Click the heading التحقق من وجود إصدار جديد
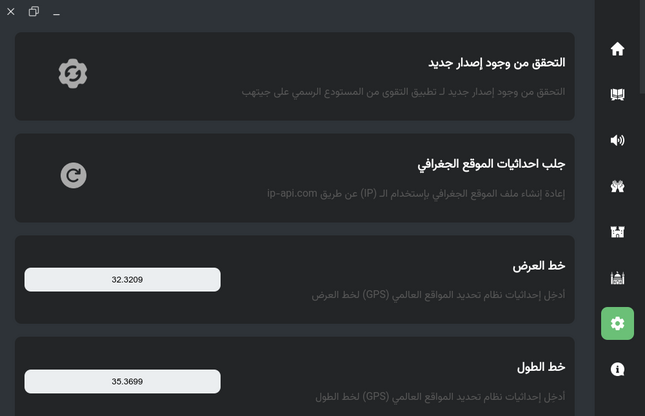 click(497, 63)
